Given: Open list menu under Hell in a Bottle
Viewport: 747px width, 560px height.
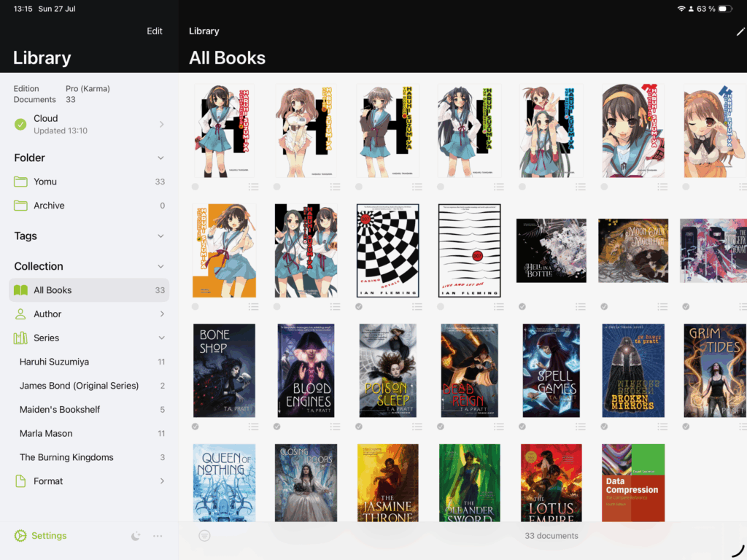Looking at the screenshot, I should pyautogui.click(x=581, y=307).
